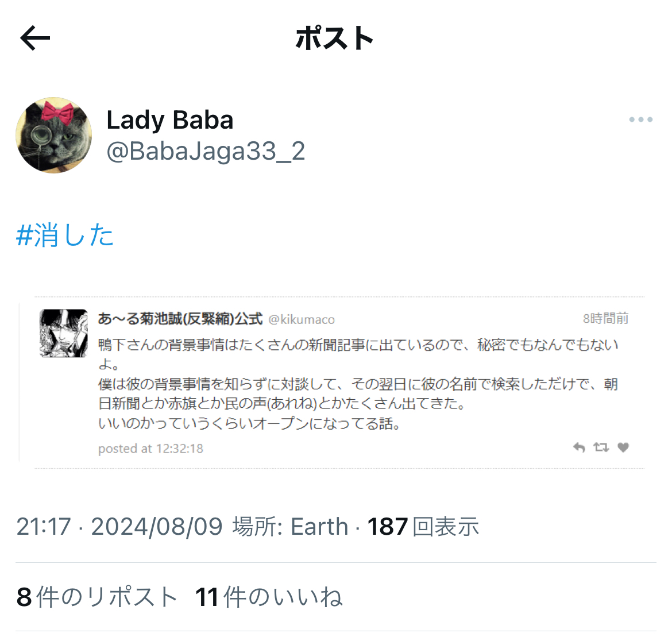Click the reply arrow icon in embedded tweet
Screen dimensions: 672x637
(x=579, y=447)
